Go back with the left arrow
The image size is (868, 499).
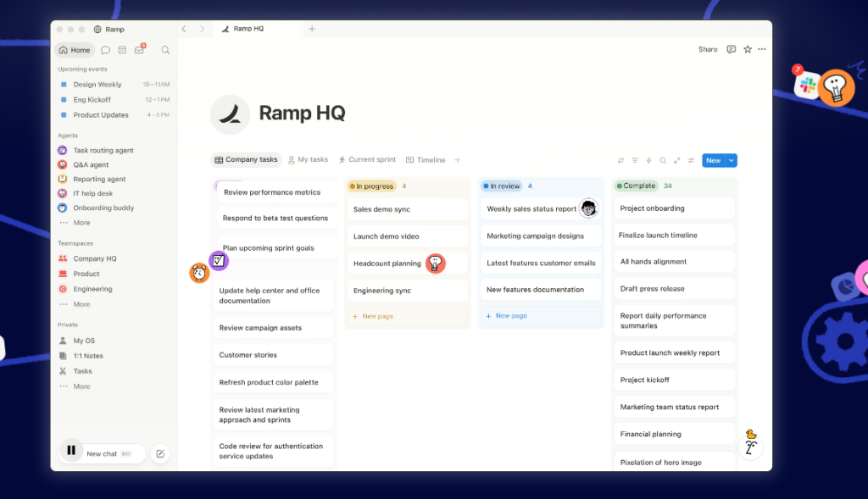coord(184,29)
